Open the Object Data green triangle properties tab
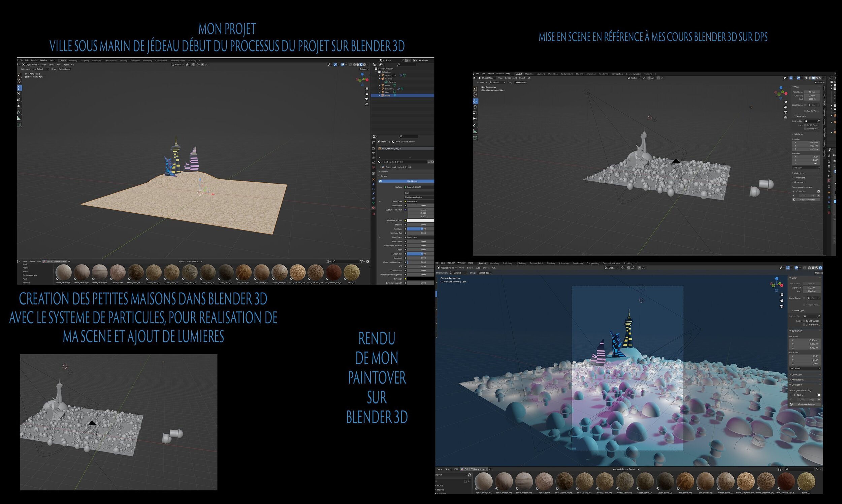The image size is (842, 504). pyautogui.click(x=373, y=203)
